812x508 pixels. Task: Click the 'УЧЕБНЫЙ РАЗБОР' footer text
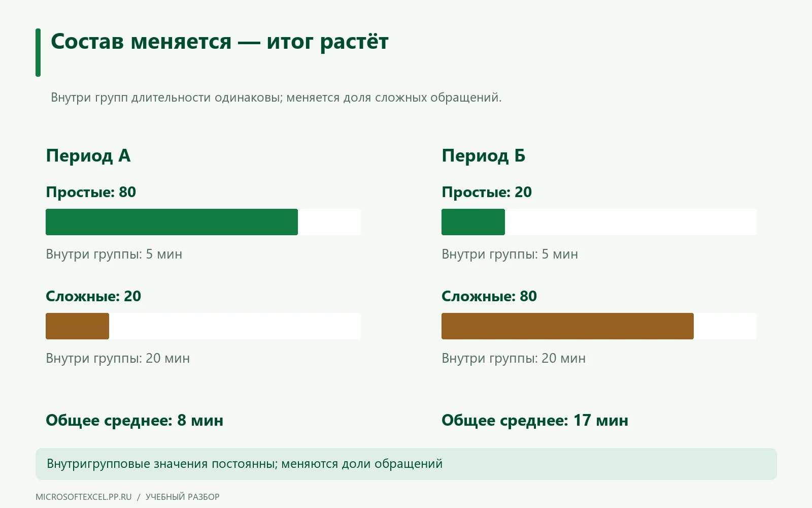point(183,497)
